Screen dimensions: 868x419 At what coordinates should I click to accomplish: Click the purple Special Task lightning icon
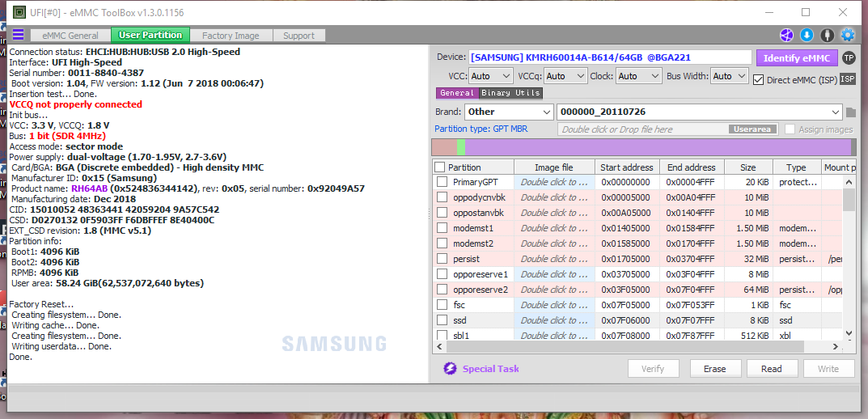point(450,369)
